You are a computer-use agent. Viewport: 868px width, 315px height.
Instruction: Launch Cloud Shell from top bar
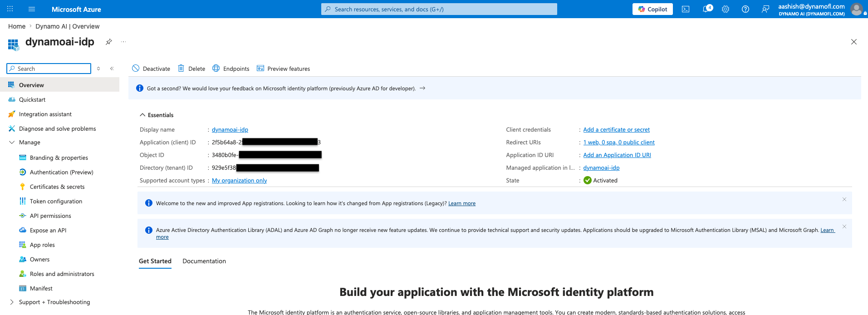(686, 9)
